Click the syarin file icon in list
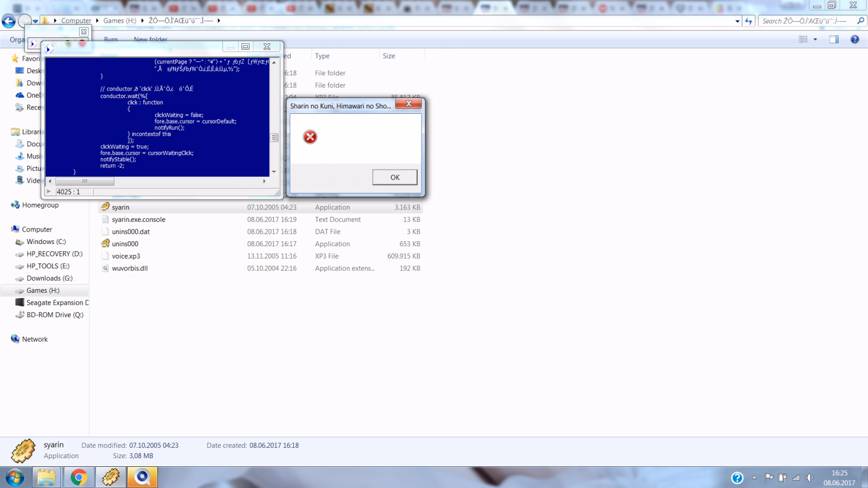868x488 pixels. (x=105, y=207)
